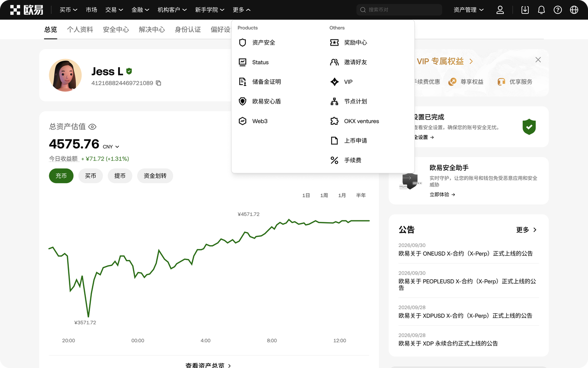Image resolution: width=588 pixels, height=368 pixels.
Task: Switch to the 身份认证 tab
Action: point(188,29)
